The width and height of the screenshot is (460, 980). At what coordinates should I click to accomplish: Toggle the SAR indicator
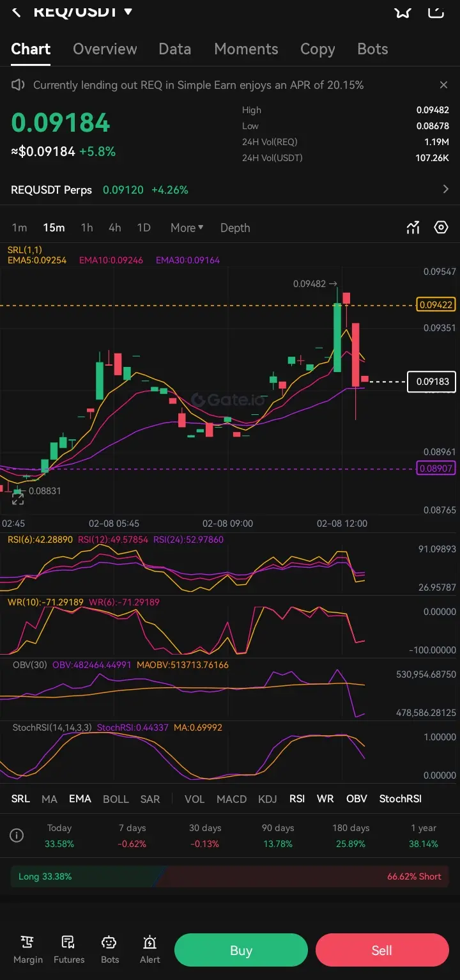pyautogui.click(x=150, y=798)
